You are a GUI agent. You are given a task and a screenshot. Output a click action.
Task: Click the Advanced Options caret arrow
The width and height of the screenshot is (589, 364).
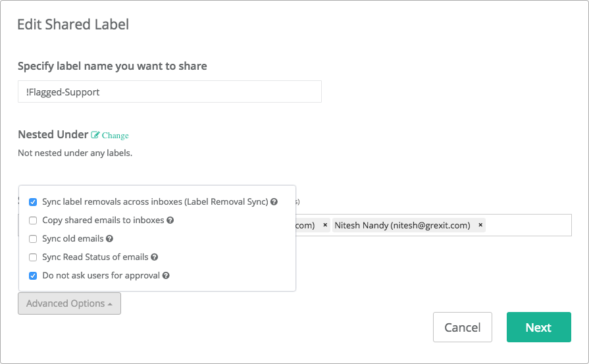tap(110, 304)
